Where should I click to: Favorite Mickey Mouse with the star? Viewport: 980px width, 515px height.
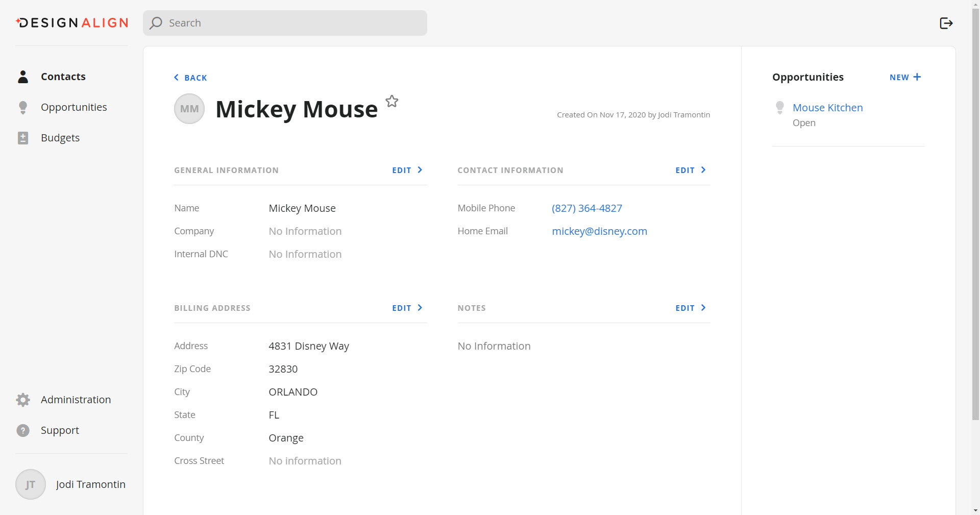point(392,101)
